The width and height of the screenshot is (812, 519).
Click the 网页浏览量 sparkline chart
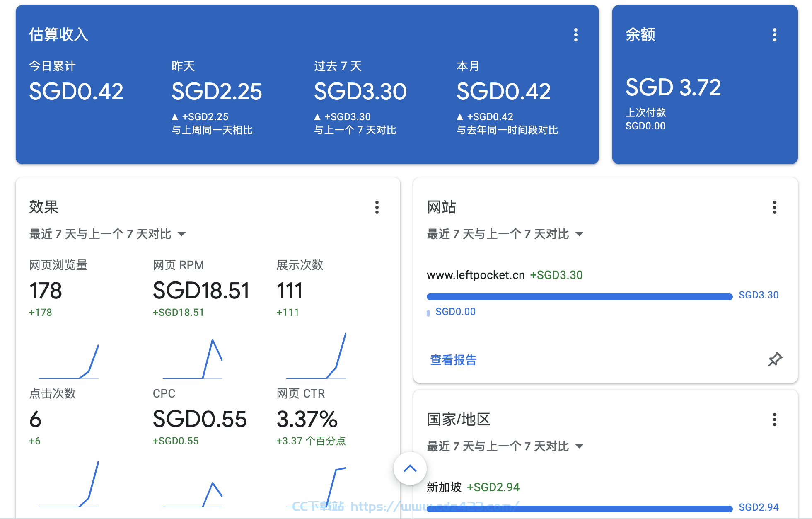69,361
